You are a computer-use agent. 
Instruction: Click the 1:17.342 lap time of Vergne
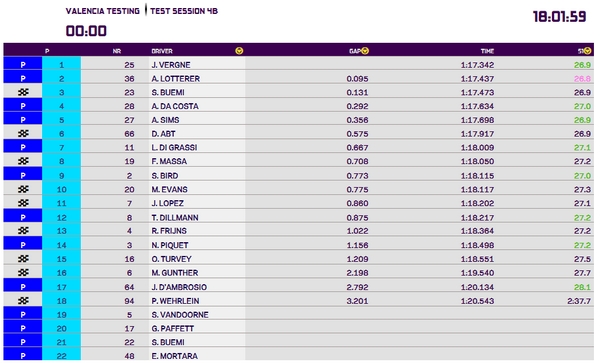[x=477, y=65]
